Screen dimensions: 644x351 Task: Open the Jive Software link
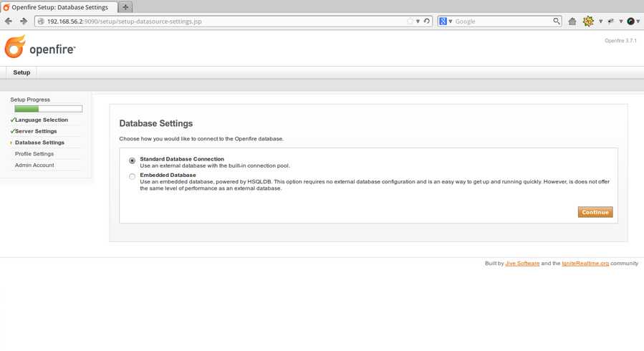click(522, 264)
